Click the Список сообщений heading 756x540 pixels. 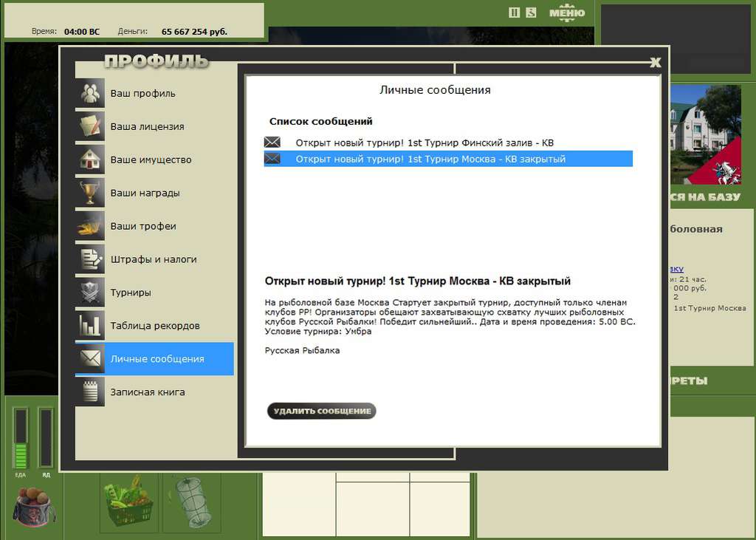[x=320, y=121]
